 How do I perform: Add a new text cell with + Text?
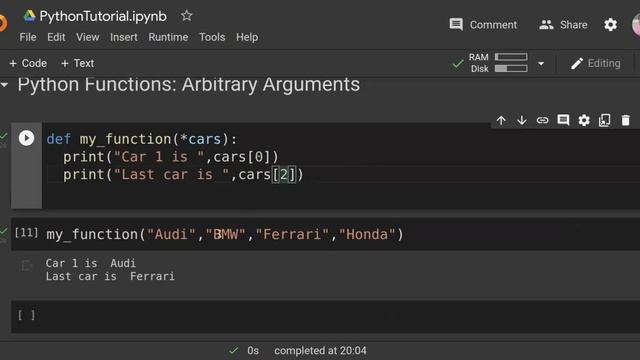coord(77,63)
